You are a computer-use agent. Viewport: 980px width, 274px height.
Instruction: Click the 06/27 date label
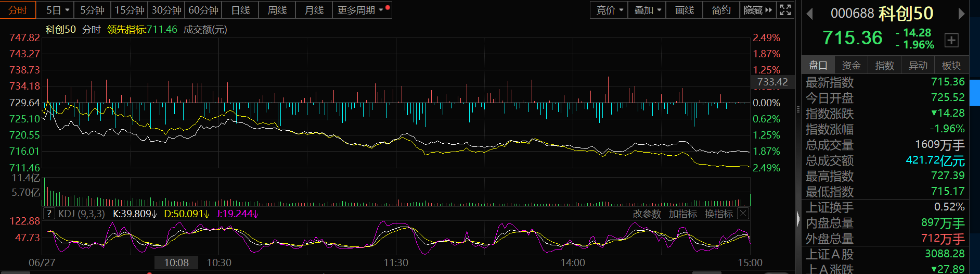pyautogui.click(x=42, y=263)
